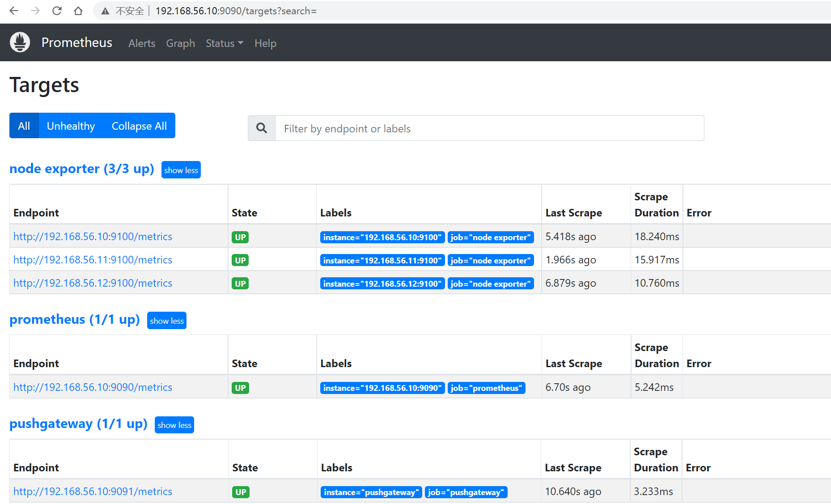The width and height of the screenshot is (831, 504).
Task: Open prometheus (1/1 up) heading link
Action: pos(75,319)
